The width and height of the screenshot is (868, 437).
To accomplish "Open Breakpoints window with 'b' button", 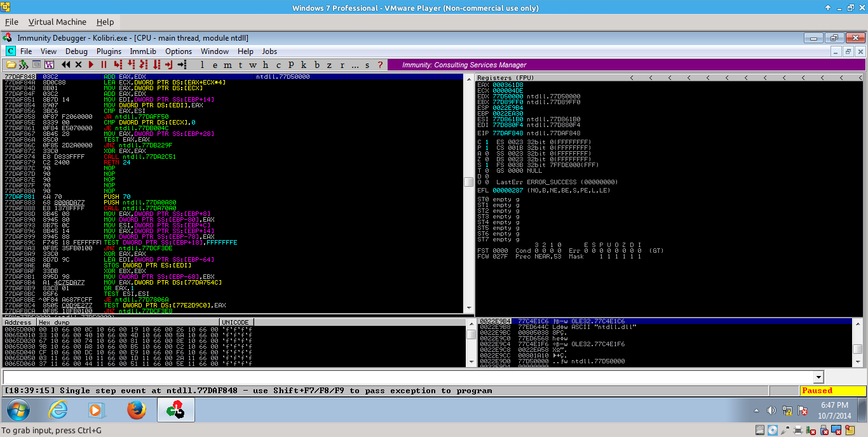I will (317, 65).
